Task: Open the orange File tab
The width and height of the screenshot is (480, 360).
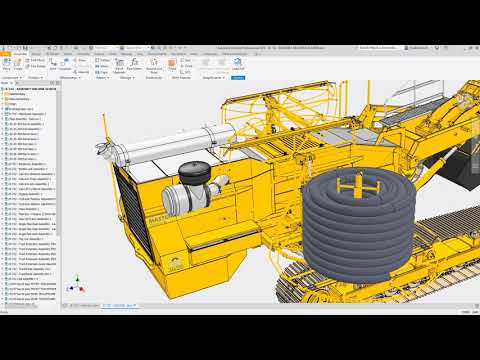Action: pyautogui.click(x=5, y=54)
